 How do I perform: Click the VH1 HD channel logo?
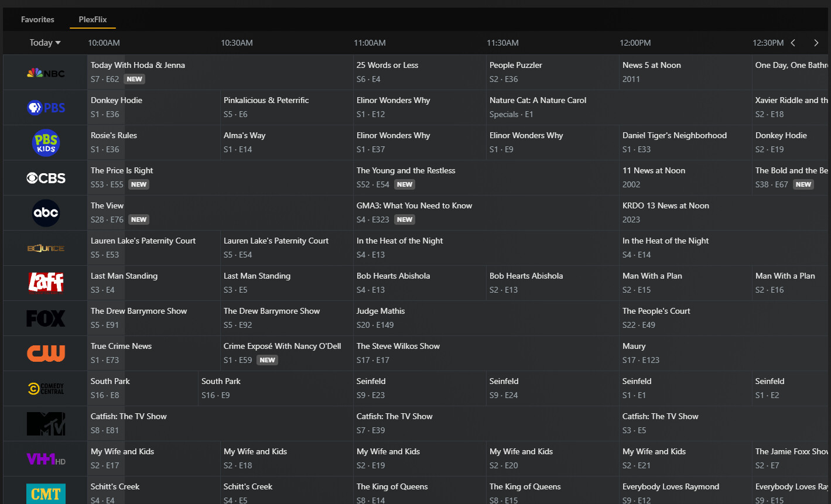click(x=46, y=459)
